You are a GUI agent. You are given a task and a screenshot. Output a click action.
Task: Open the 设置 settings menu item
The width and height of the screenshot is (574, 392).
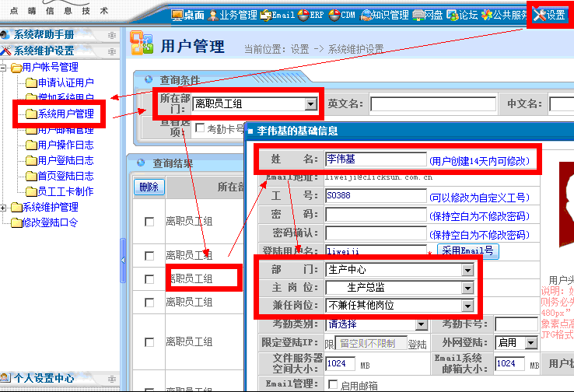click(x=549, y=15)
